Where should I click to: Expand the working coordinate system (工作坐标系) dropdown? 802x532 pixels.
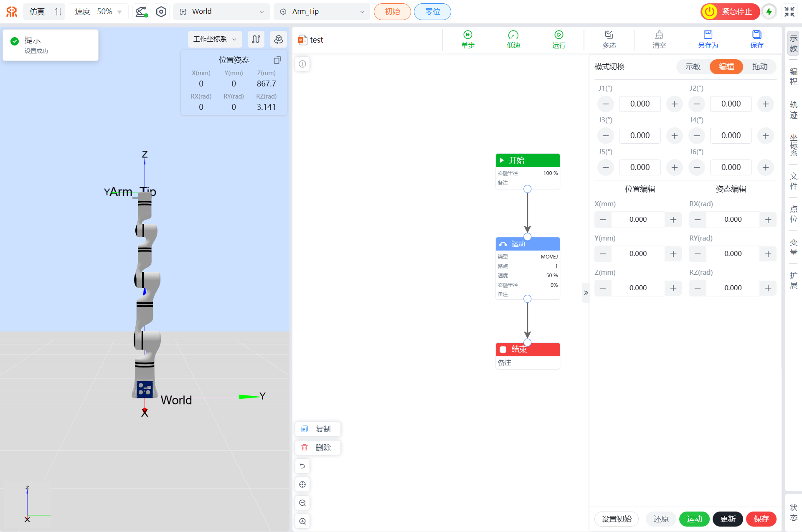(x=215, y=39)
